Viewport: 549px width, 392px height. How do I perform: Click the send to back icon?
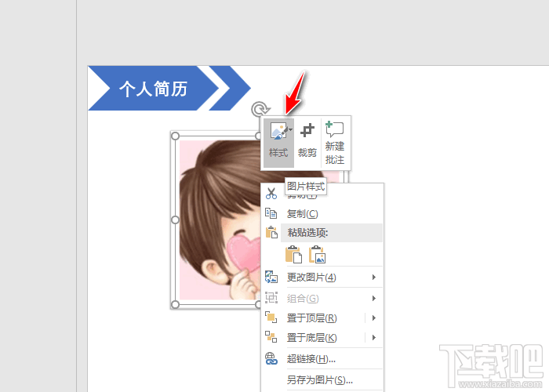pyautogui.click(x=271, y=337)
